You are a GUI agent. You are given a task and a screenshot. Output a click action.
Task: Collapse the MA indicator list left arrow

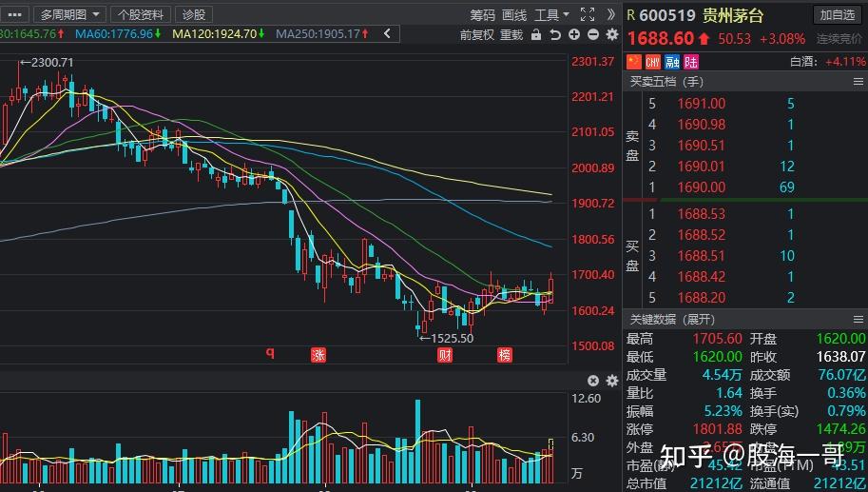pyautogui.click(x=387, y=34)
